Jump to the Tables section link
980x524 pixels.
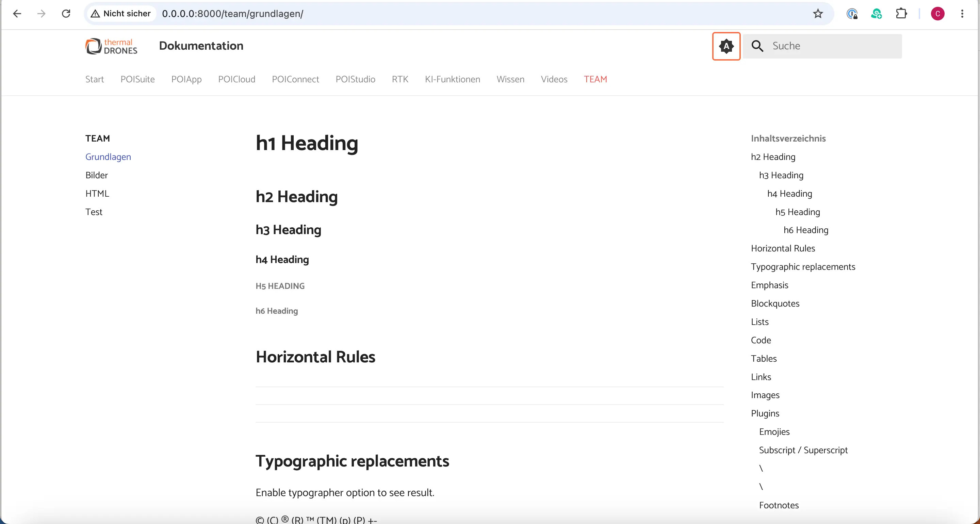pyautogui.click(x=764, y=359)
